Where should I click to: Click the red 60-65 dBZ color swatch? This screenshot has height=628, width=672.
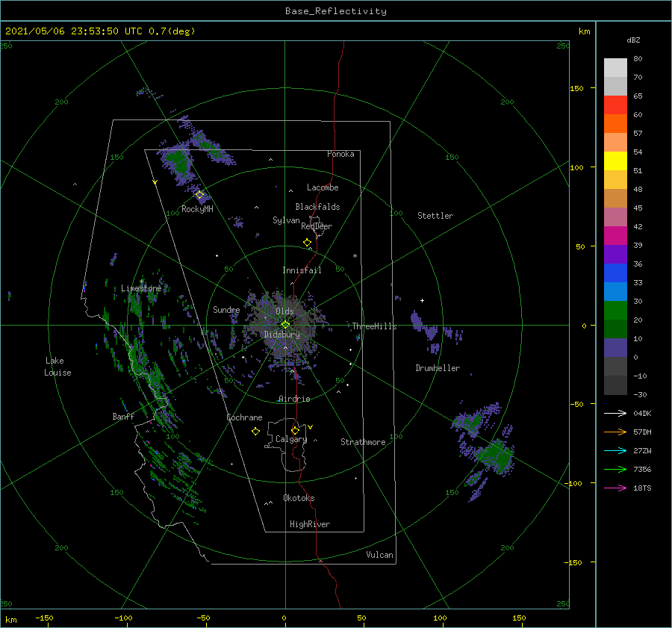click(615, 105)
